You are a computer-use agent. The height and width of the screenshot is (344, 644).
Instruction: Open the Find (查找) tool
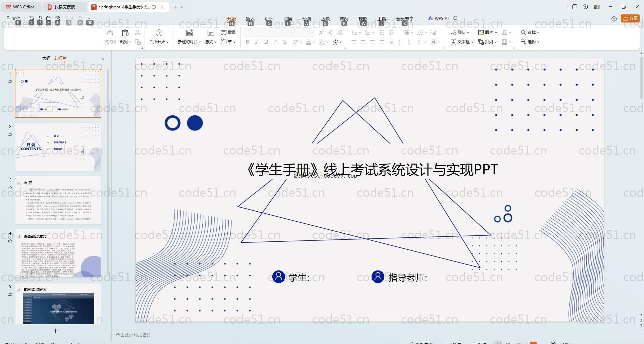point(530,33)
